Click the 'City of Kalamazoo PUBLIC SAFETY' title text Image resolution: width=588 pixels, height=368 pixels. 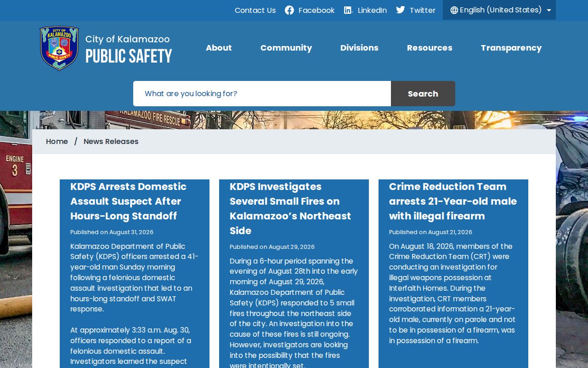pos(129,50)
